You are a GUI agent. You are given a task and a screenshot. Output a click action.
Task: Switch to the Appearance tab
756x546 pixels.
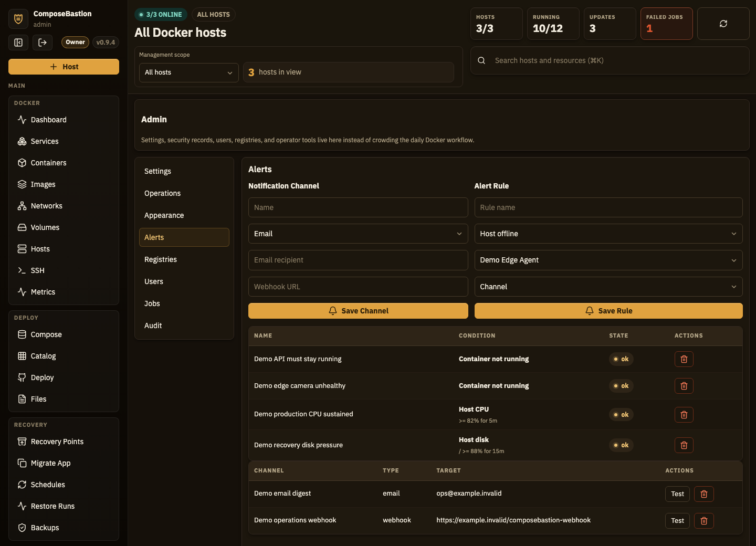click(184, 215)
